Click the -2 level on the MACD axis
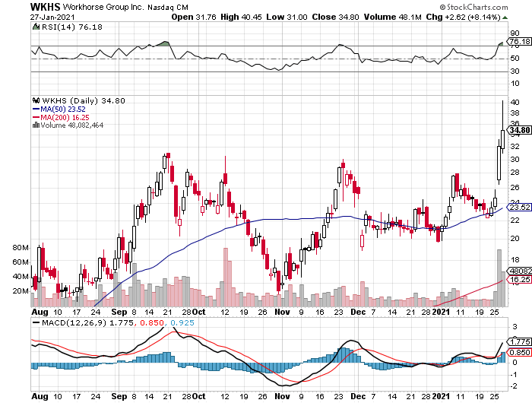This screenshot has height=403, width=532. 515,386
